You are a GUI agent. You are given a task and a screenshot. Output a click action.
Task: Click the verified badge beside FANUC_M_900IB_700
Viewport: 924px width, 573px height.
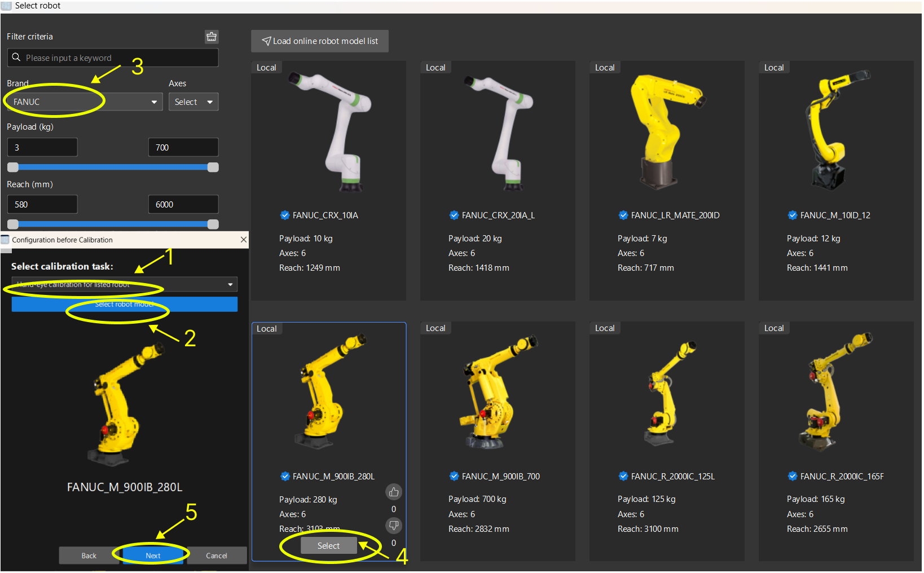point(454,476)
